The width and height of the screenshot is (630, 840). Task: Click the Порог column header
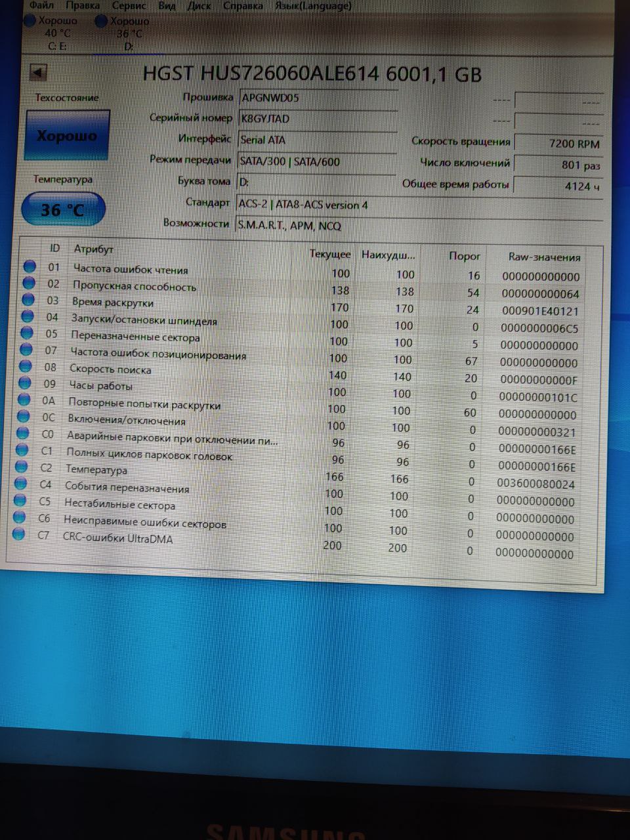[465, 256]
